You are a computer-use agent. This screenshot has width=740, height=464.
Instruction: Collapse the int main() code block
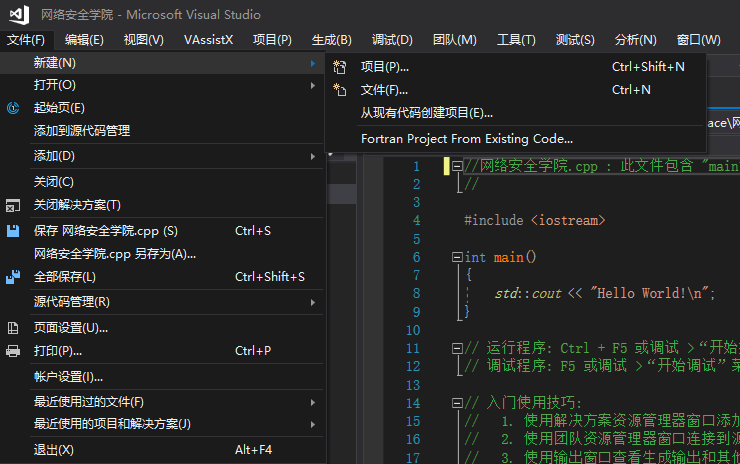pyautogui.click(x=457, y=257)
